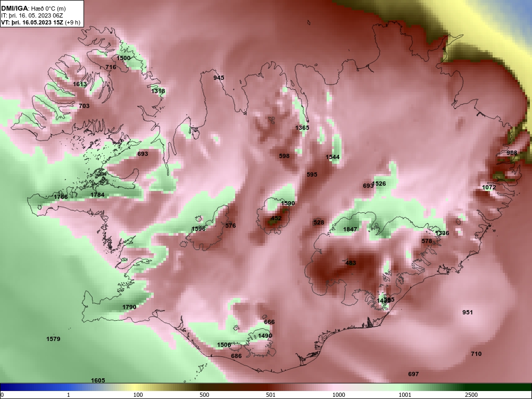Image resolution: width=532 pixels, height=399 pixels.
Task: Click the 1544 height value
Action: coord(332,157)
